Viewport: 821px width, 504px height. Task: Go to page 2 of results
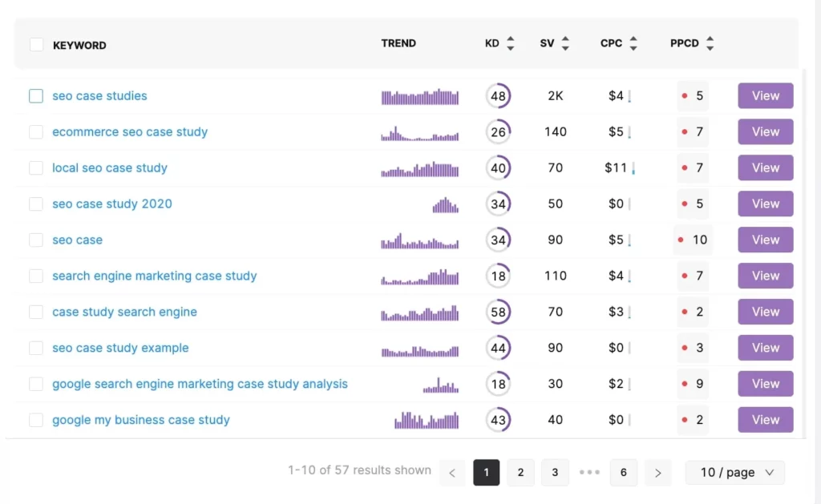pos(520,473)
